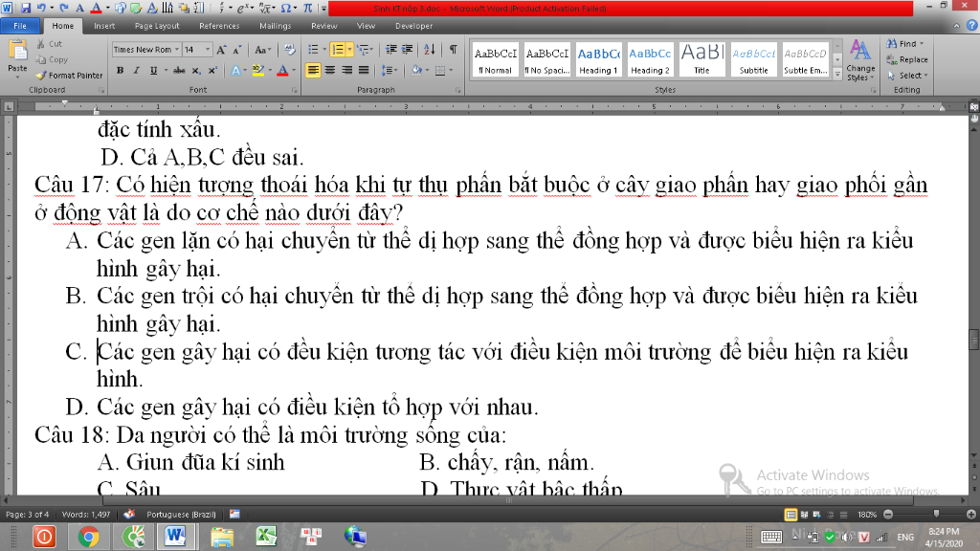Switch to the Developer tab
The height and width of the screenshot is (551, 980).
(x=413, y=26)
